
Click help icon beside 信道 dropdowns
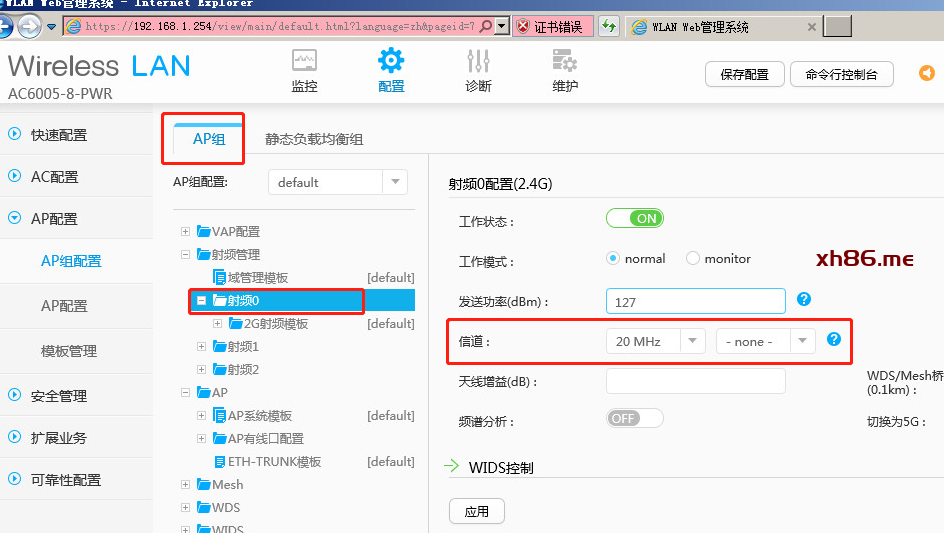coord(833,340)
